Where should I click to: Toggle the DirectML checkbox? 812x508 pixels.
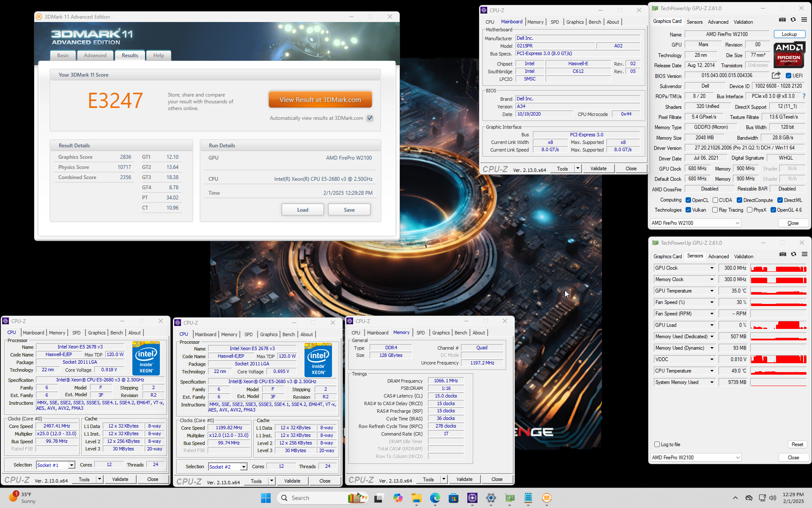tap(780, 200)
